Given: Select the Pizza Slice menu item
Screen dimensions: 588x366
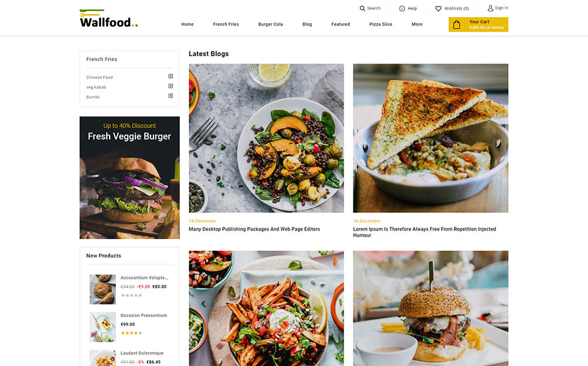Looking at the screenshot, I should pyautogui.click(x=381, y=24).
